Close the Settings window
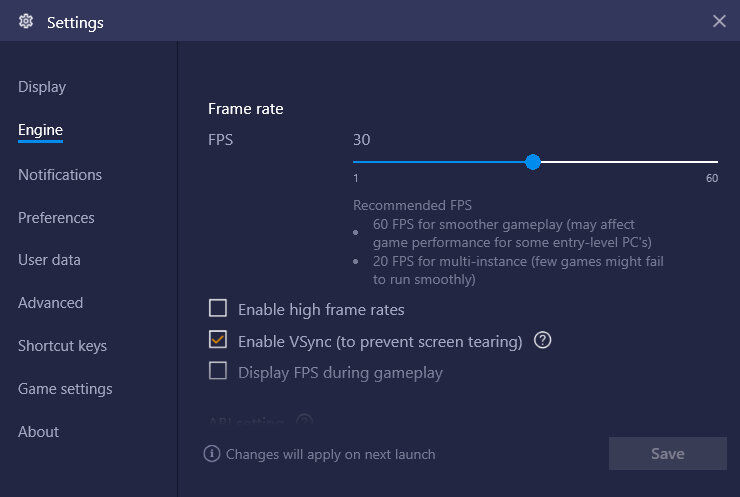Screen dimensions: 740x497 click(719, 21)
